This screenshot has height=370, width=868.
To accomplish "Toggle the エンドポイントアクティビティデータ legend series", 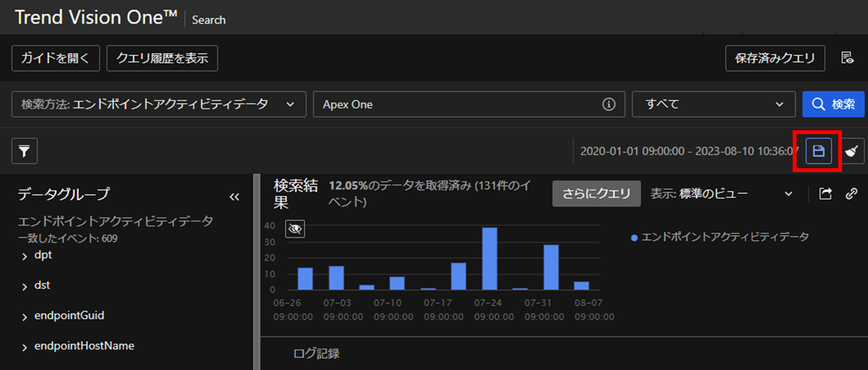I will pyautogui.click(x=720, y=237).
